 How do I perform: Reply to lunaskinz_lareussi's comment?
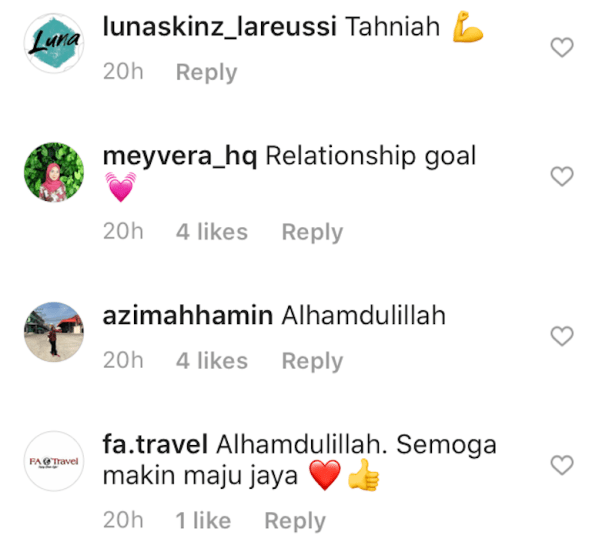click(x=206, y=72)
